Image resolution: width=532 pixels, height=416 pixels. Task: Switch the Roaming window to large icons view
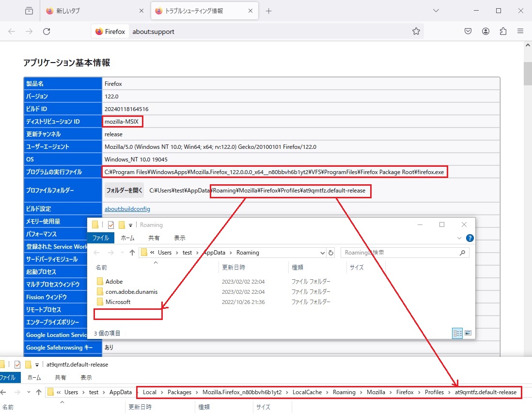coord(468,333)
